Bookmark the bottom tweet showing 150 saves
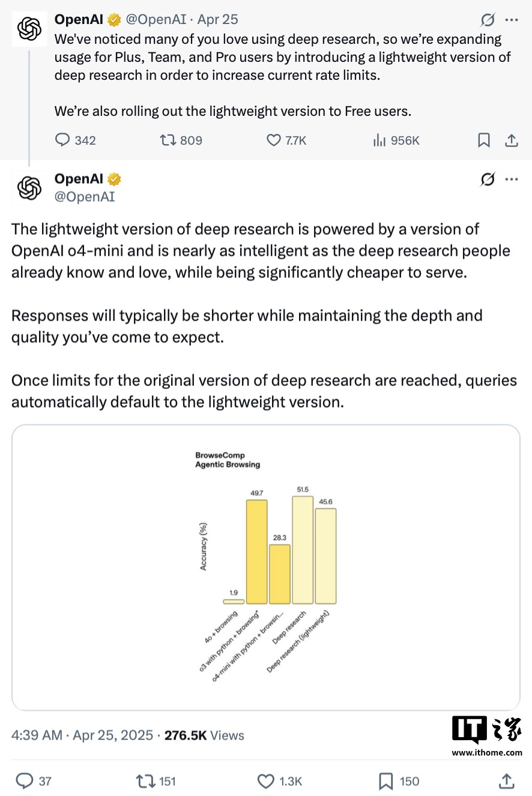 coord(385,781)
